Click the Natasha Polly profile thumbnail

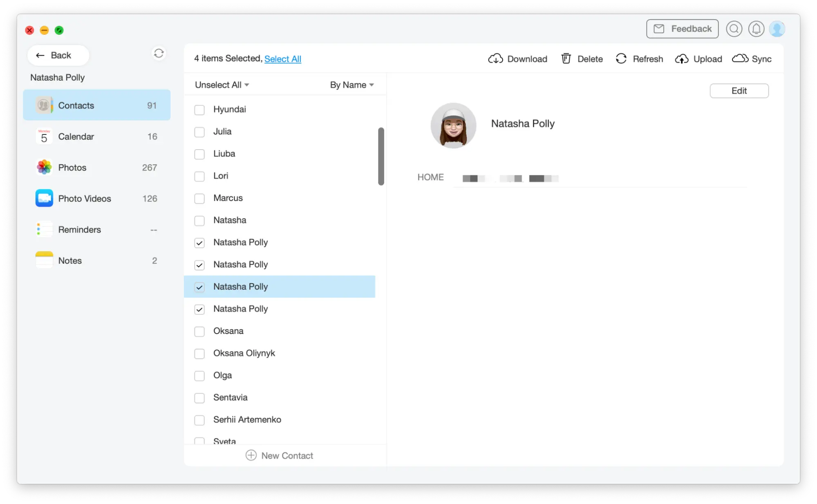point(452,125)
